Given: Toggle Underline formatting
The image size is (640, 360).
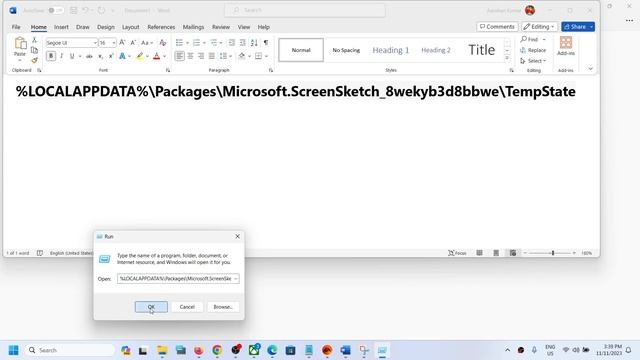Looking at the screenshot, I should [72, 56].
